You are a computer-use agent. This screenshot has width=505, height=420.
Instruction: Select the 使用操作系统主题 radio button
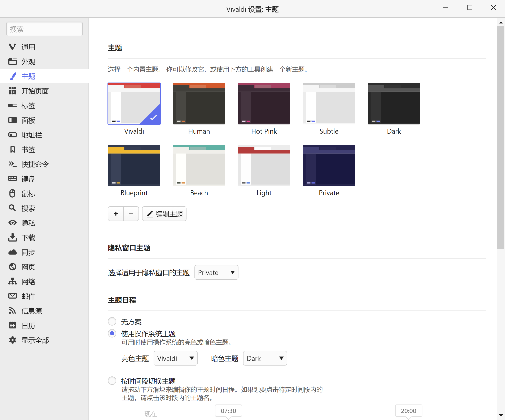(112, 333)
